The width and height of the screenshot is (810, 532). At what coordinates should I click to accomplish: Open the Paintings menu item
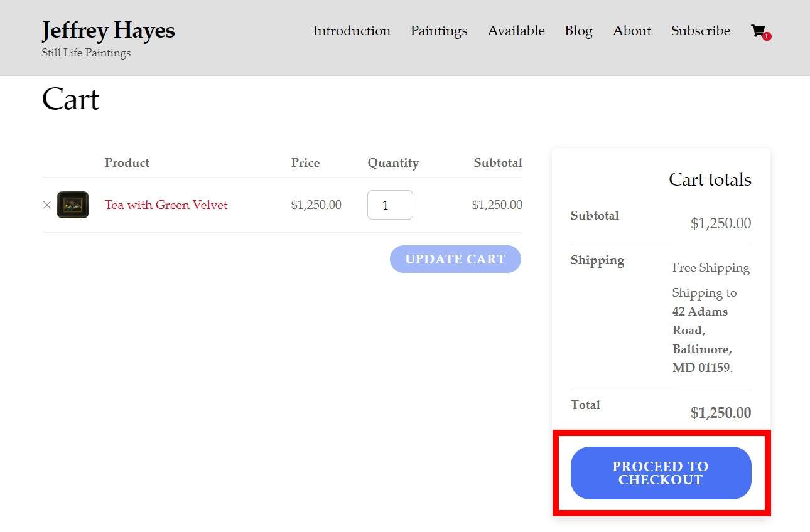click(438, 31)
